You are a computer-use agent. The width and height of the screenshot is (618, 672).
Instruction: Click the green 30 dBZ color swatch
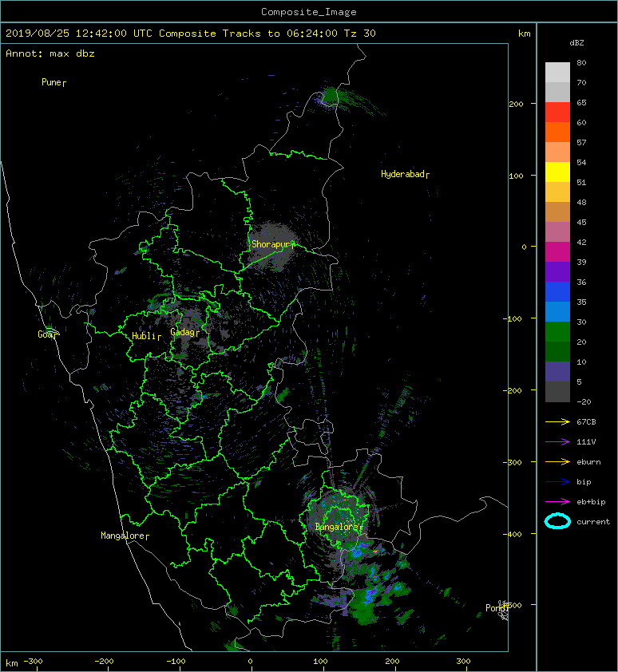pyautogui.click(x=557, y=331)
